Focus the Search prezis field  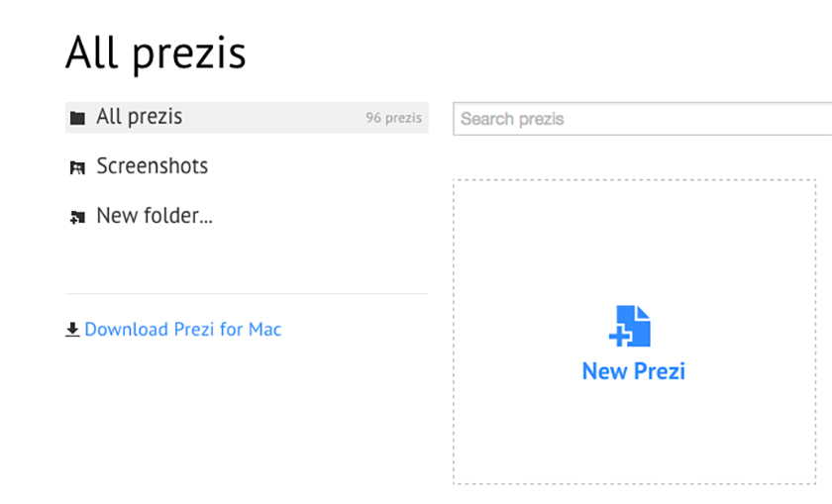coord(643,119)
